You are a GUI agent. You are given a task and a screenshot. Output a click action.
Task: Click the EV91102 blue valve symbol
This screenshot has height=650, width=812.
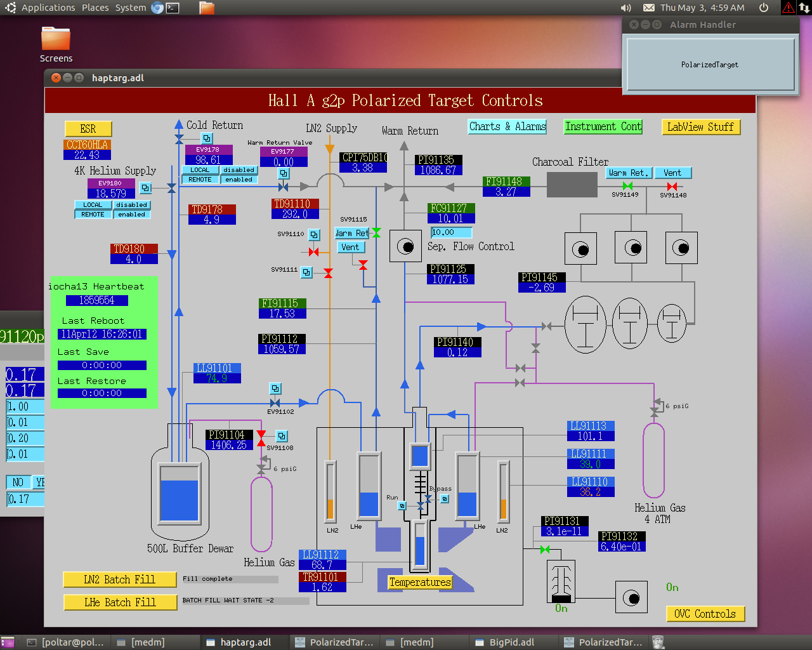point(275,403)
